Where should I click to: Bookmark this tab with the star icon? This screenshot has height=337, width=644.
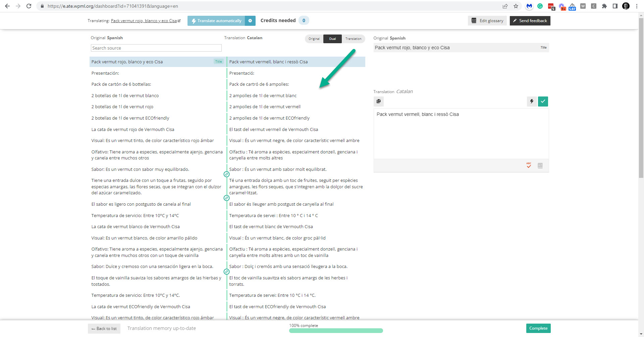tap(516, 6)
